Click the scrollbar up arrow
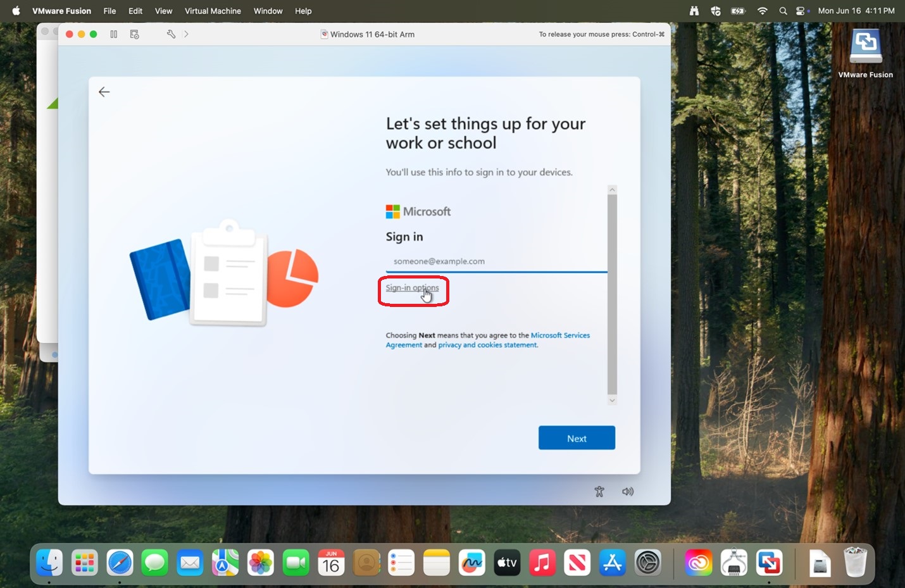905x588 pixels. pyautogui.click(x=612, y=189)
